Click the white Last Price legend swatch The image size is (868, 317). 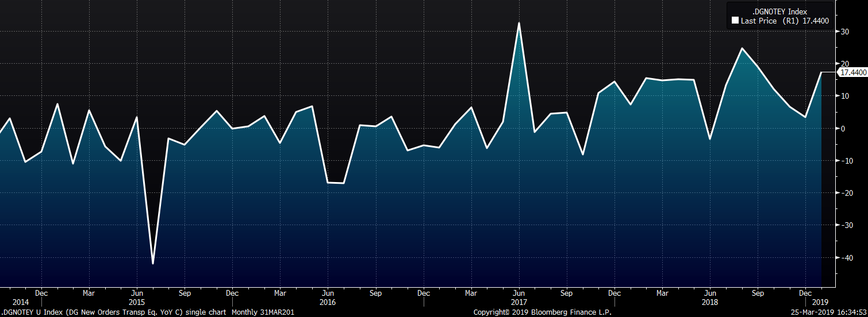tap(735, 21)
